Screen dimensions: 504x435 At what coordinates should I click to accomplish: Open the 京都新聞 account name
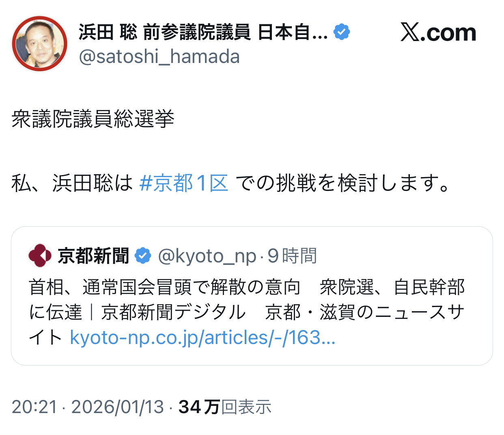(93, 256)
